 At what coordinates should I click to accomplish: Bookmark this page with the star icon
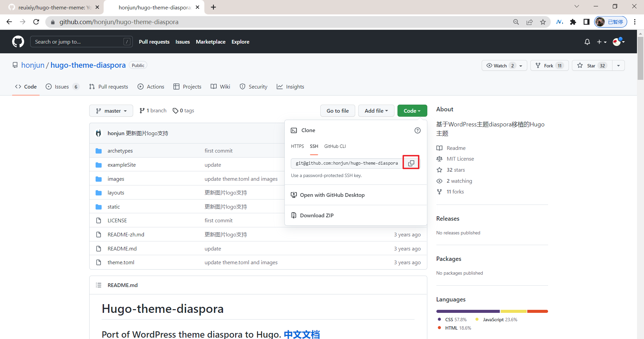[x=543, y=22]
